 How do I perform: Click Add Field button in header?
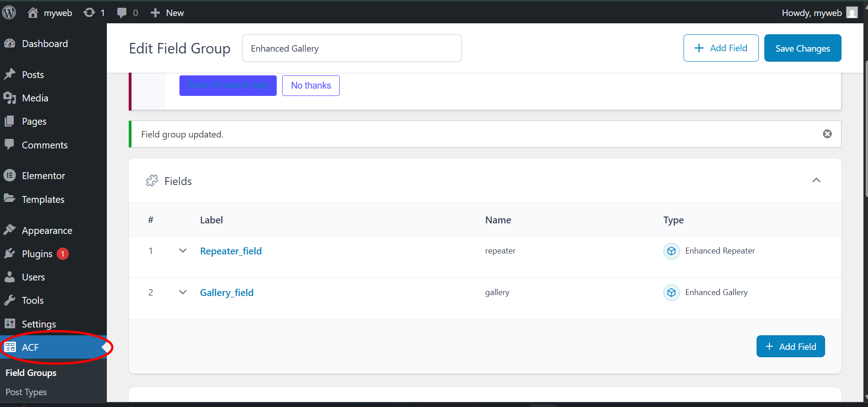[721, 48]
